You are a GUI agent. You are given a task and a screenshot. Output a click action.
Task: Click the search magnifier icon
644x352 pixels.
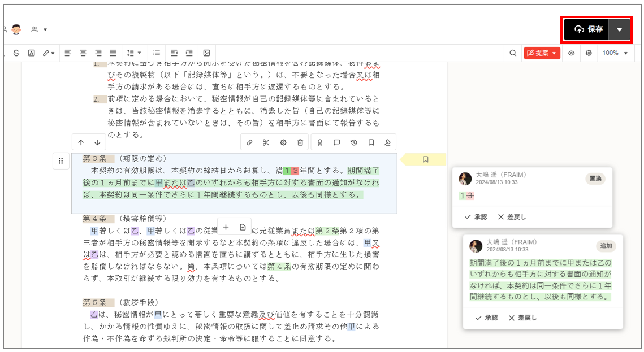click(x=513, y=53)
